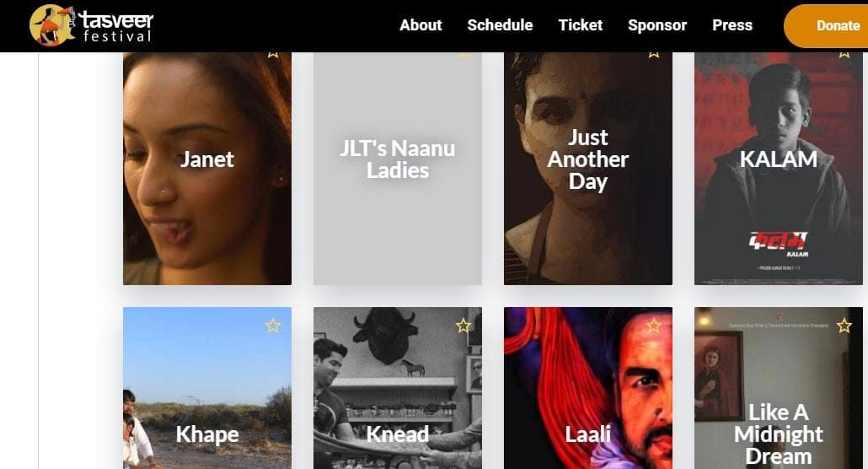View the Just Another Day film

(588, 169)
